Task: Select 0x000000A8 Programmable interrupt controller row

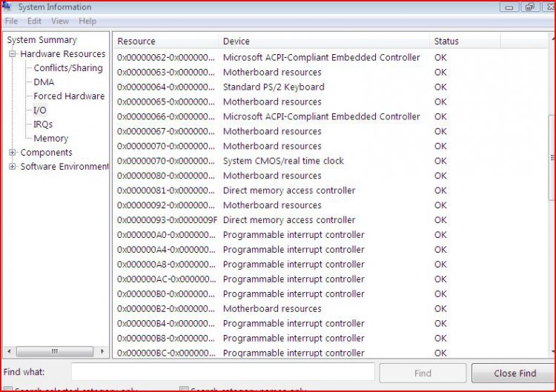Action: (x=282, y=265)
